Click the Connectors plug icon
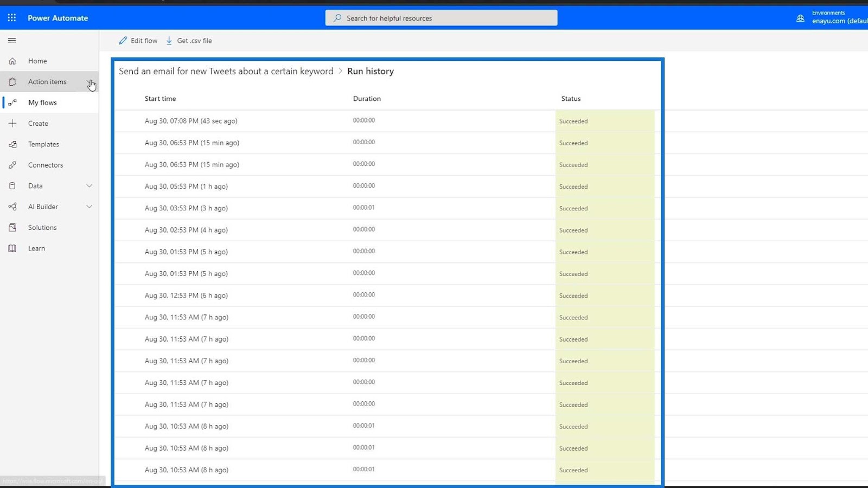Image resolution: width=868 pixels, height=488 pixels. click(x=12, y=165)
